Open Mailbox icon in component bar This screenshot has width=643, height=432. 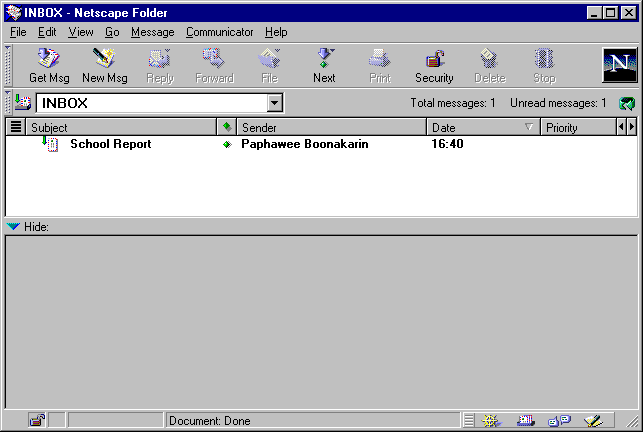point(525,421)
